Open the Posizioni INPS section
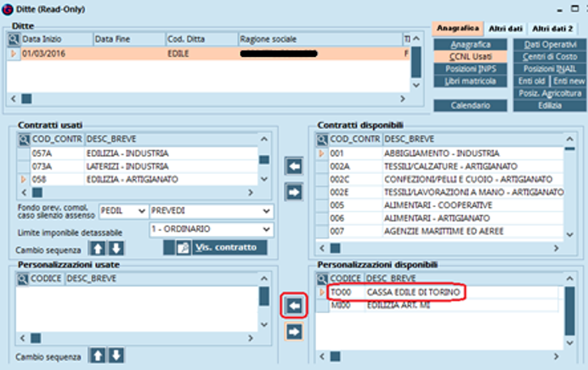 pyautogui.click(x=470, y=69)
